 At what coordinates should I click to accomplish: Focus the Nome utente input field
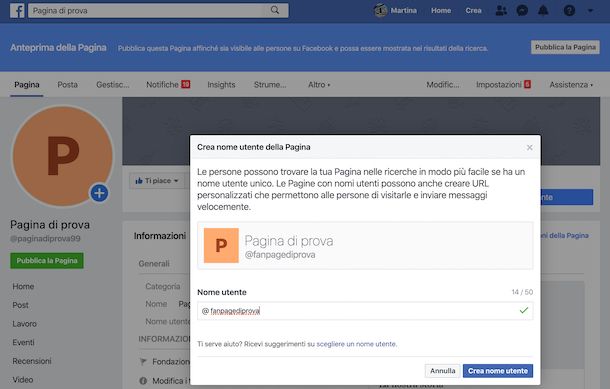tap(365, 311)
